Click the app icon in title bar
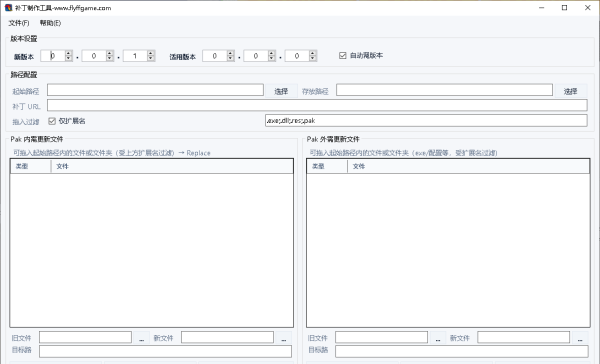 (8, 7)
